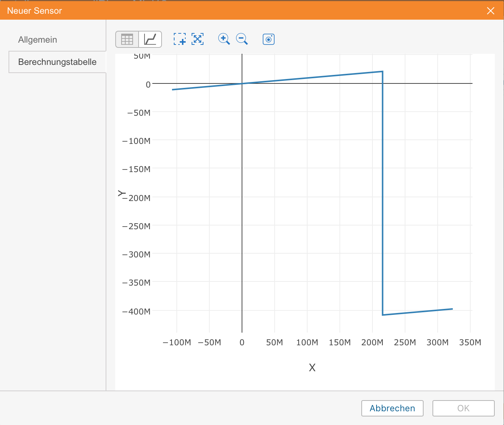The image size is (504, 425).
Task: Zoom in on the chart
Action: pyautogui.click(x=224, y=39)
